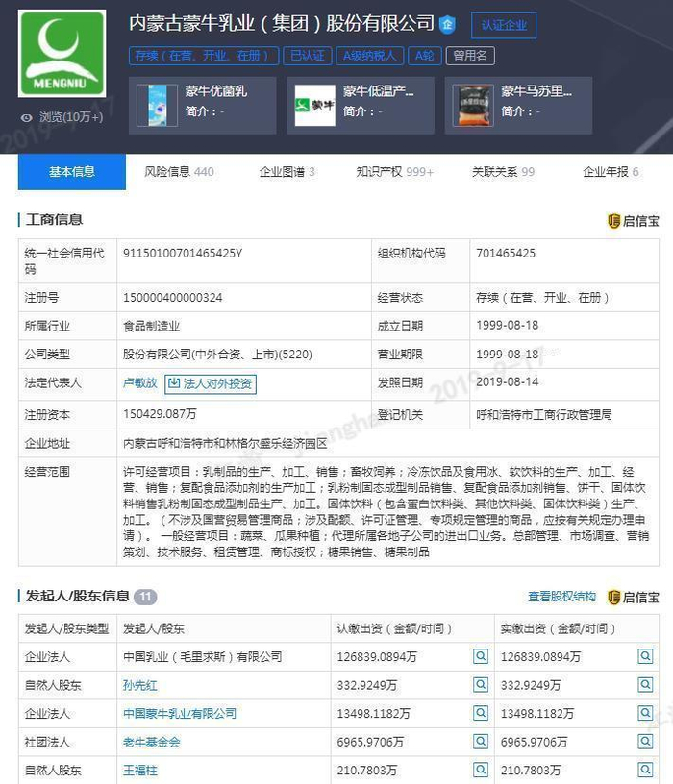Click the eye icon next to 浏览(10万+)
The width and height of the screenshot is (673, 784).
click(27, 117)
